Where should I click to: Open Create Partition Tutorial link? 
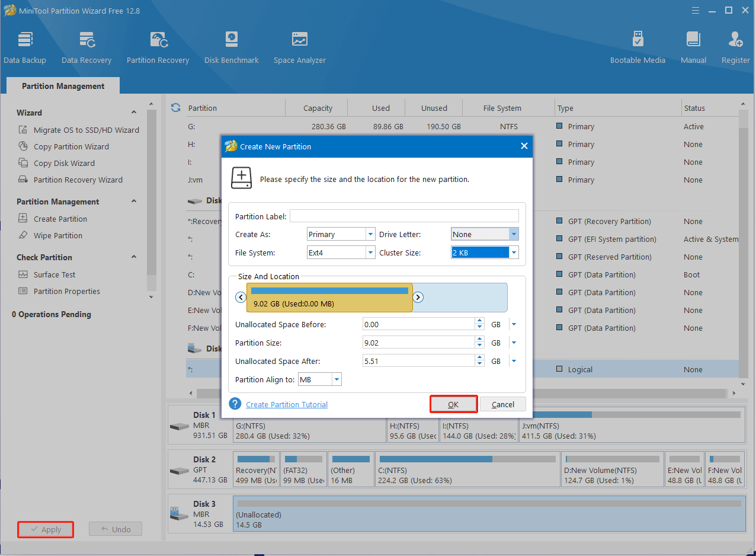tap(287, 404)
